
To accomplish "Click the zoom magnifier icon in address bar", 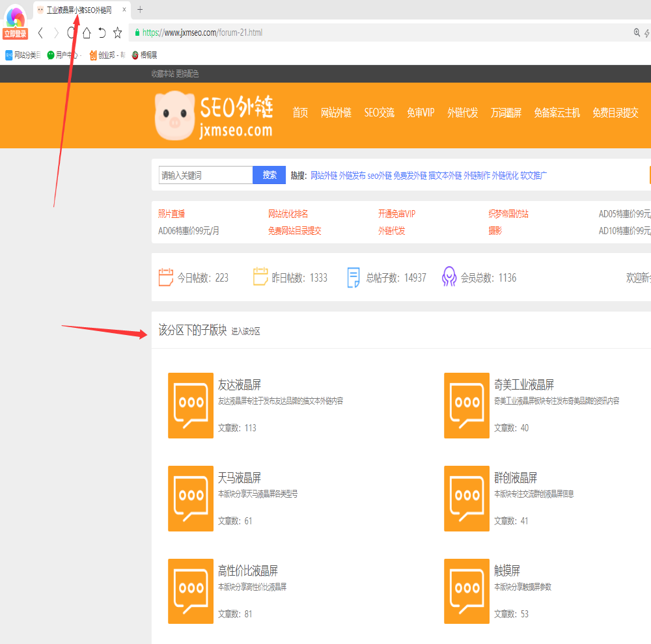I will pyautogui.click(x=637, y=33).
